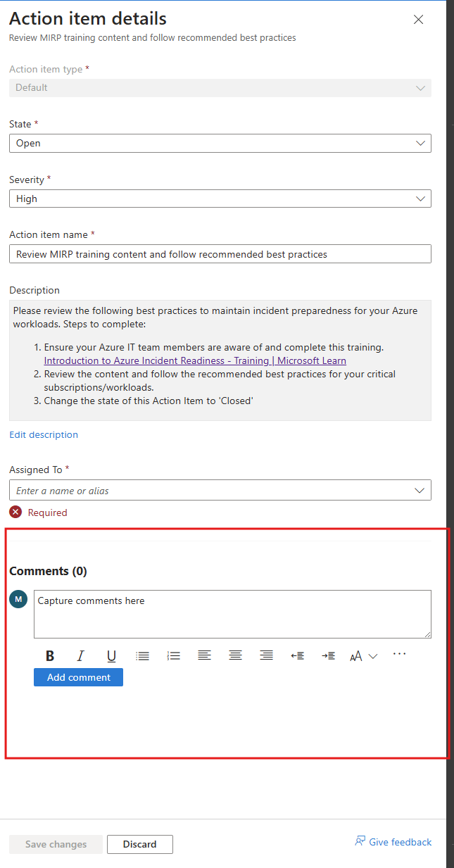The image size is (454, 868).
Task: Align comment text to the left
Action: [x=204, y=655]
